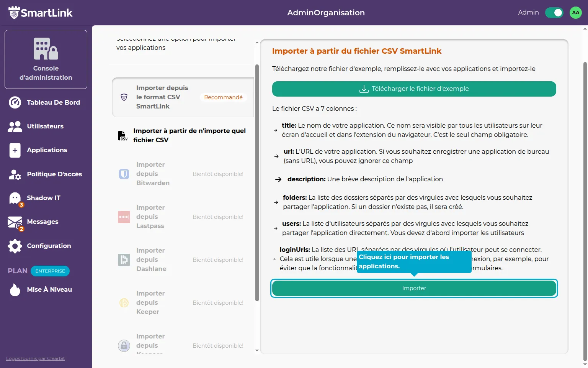The height and width of the screenshot is (368, 588).
Task: Click the Utilisateurs people icon
Action: click(x=15, y=127)
